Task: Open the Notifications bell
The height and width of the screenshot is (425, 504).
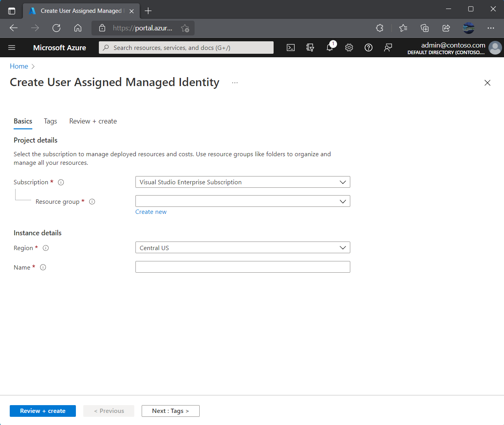Action: [329, 47]
